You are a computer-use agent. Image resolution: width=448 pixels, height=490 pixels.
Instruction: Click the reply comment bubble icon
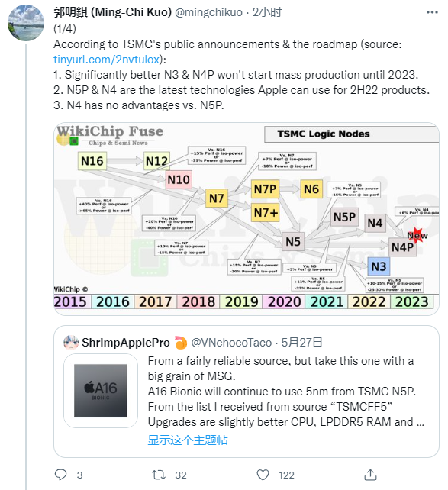pos(60,475)
